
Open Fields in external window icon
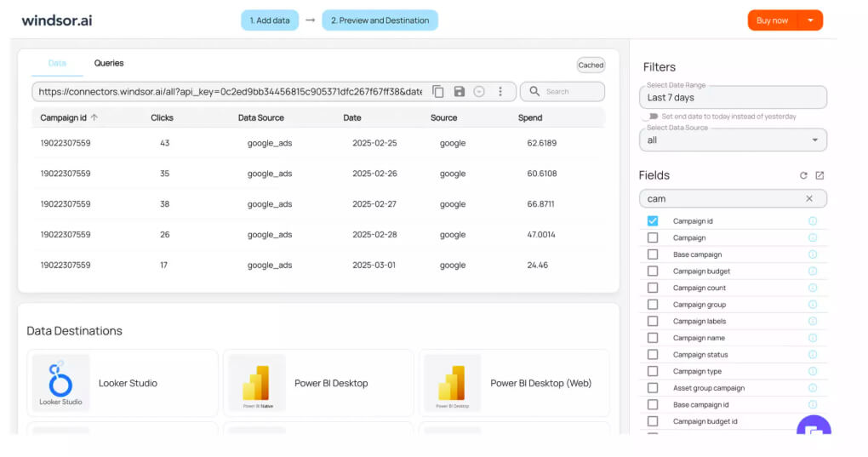click(819, 175)
